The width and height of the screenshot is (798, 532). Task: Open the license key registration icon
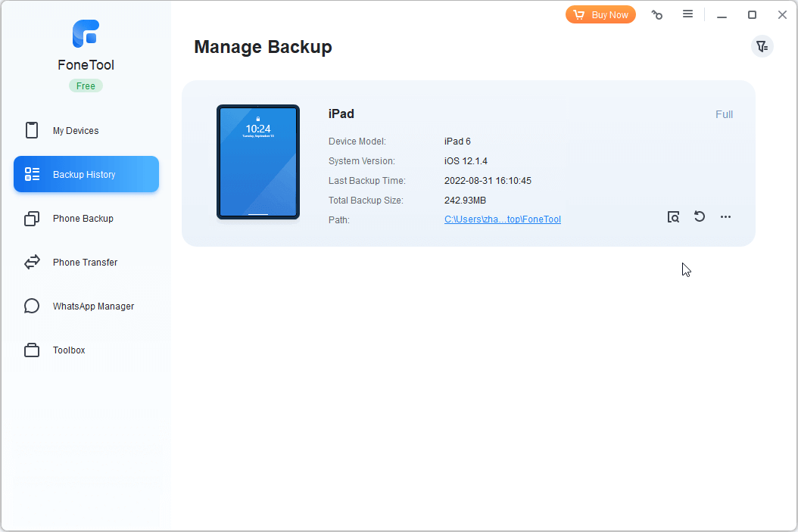(x=656, y=14)
